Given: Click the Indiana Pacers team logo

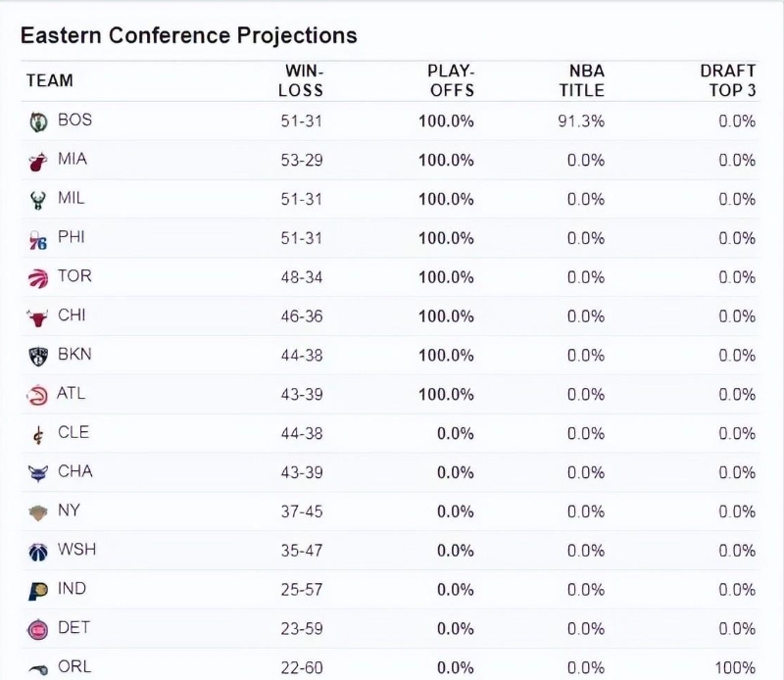Looking at the screenshot, I should coord(38,591).
